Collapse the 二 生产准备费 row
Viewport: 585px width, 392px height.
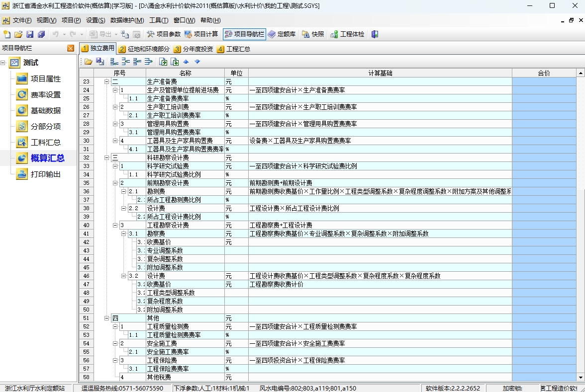pos(106,81)
